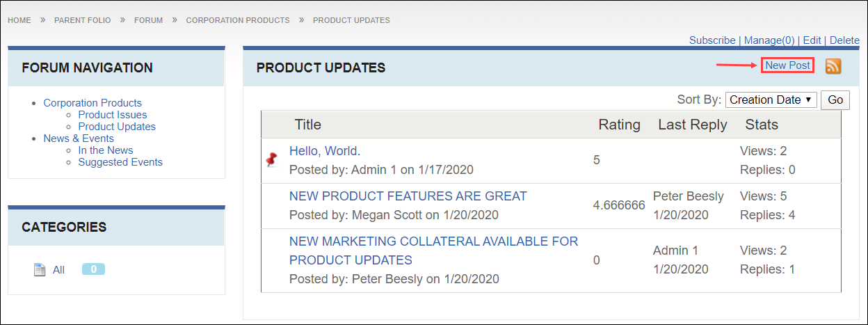The width and height of the screenshot is (868, 325).
Task: Click 'Posted by: Megan Scott on 1/20/2020'
Action: [394, 215]
